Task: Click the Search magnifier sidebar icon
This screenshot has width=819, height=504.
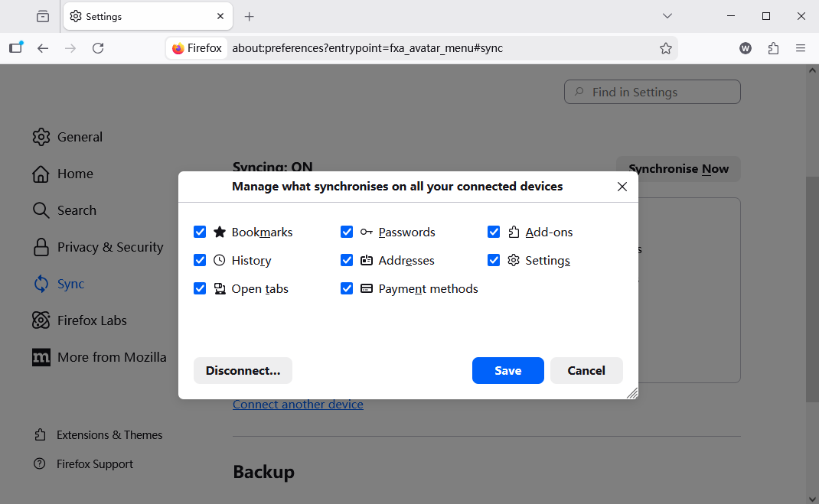Action: pos(41,210)
